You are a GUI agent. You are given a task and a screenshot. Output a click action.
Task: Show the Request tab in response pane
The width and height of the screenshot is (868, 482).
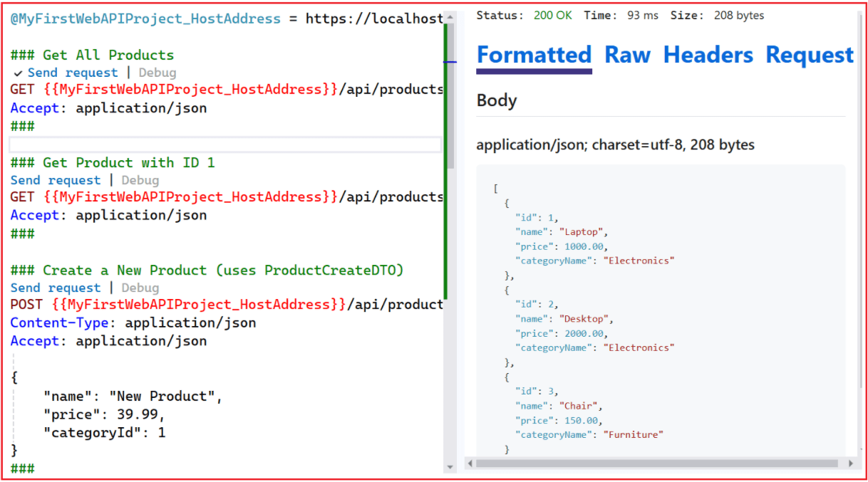(809, 56)
